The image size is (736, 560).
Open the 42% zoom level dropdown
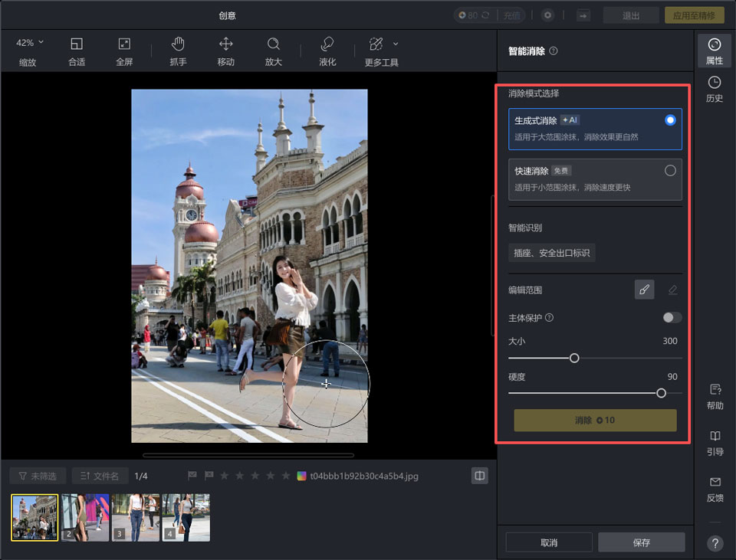[x=28, y=41]
